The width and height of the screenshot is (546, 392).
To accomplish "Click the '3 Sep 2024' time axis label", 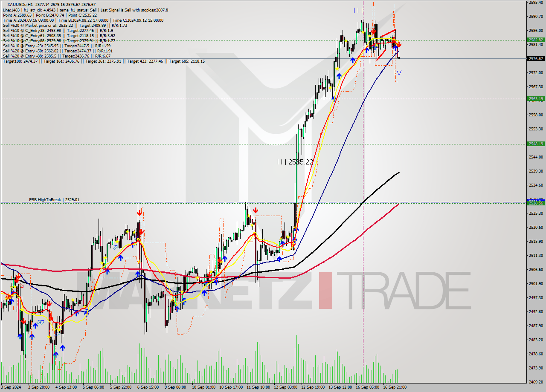I will 11,387.
